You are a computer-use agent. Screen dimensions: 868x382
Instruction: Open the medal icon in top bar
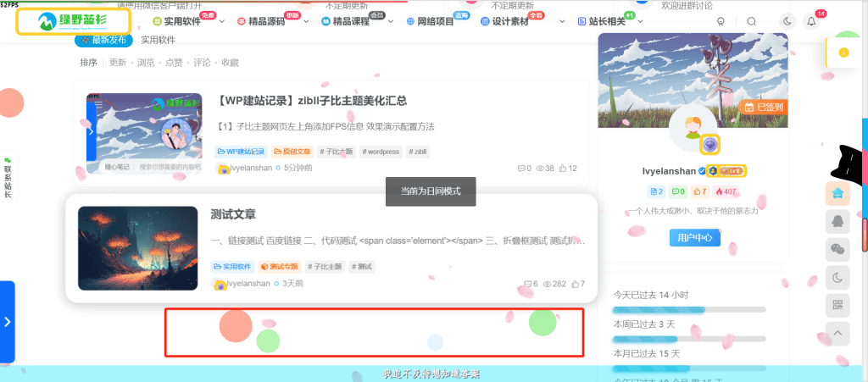pyautogui.click(x=721, y=21)
